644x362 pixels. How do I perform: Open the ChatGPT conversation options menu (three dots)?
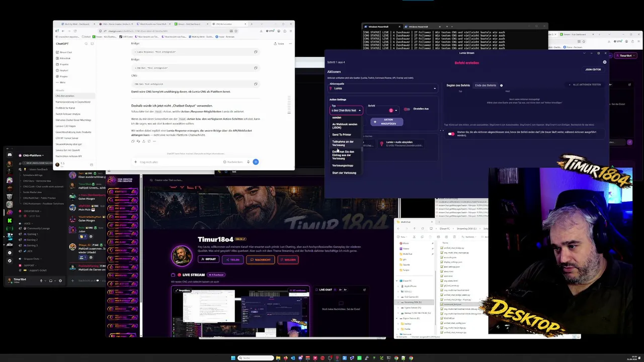click(289, 44)
